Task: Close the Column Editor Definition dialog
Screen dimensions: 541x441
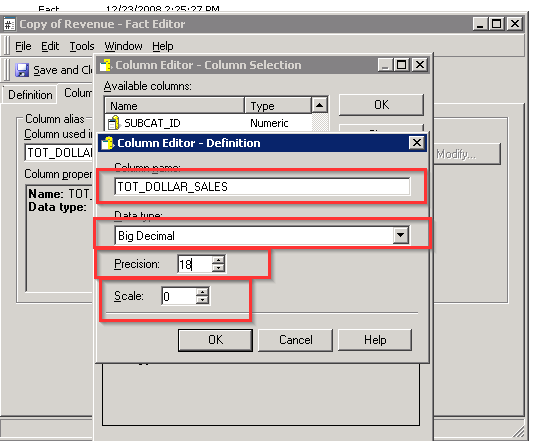Action: [x=417, y=143]
